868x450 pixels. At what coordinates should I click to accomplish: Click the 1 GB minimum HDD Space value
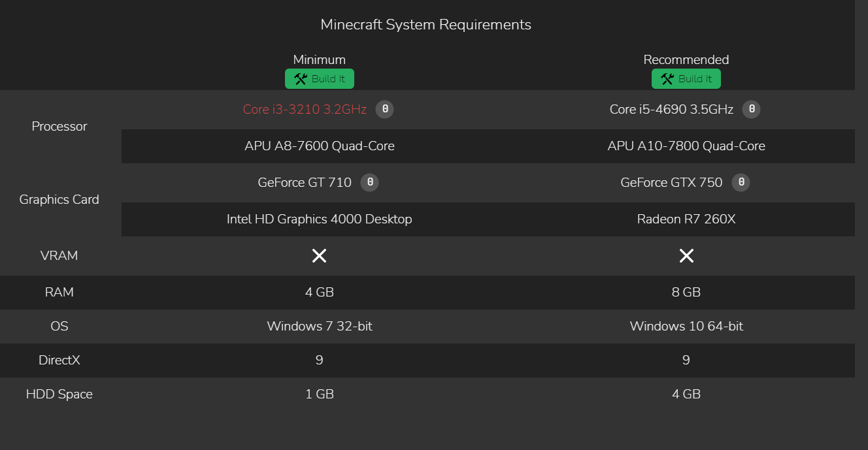[x=320, y=394]
